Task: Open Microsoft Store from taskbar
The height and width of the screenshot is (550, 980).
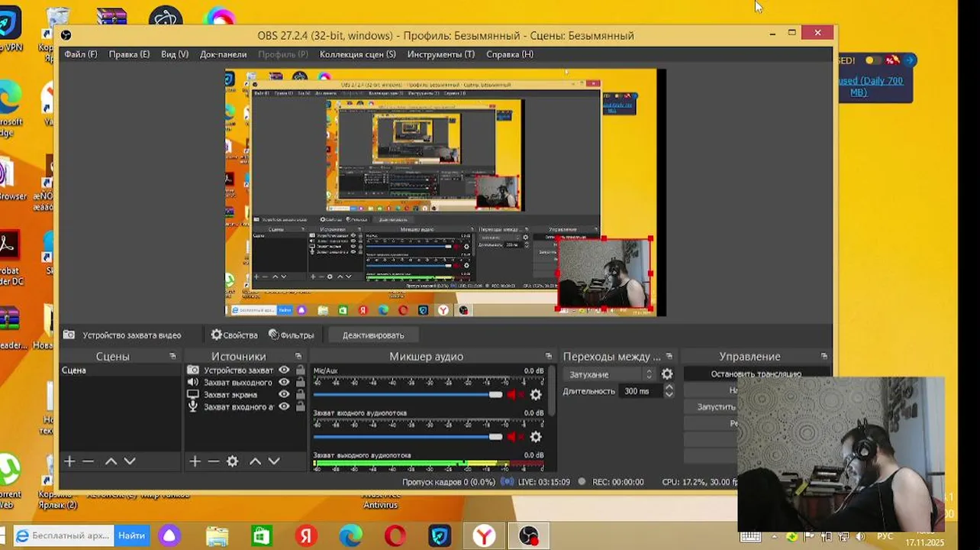Action: pyautogui.click(x=262, y=536)
